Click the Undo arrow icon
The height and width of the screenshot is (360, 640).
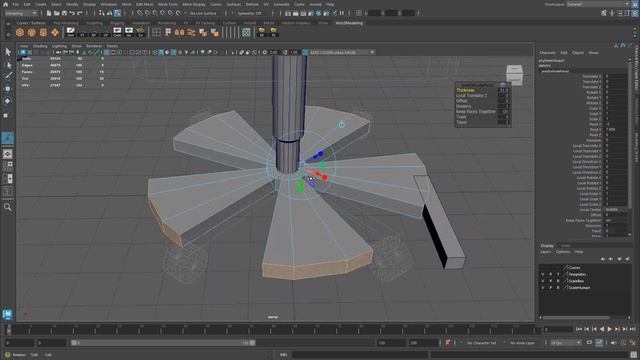click(x=72, y=13)
